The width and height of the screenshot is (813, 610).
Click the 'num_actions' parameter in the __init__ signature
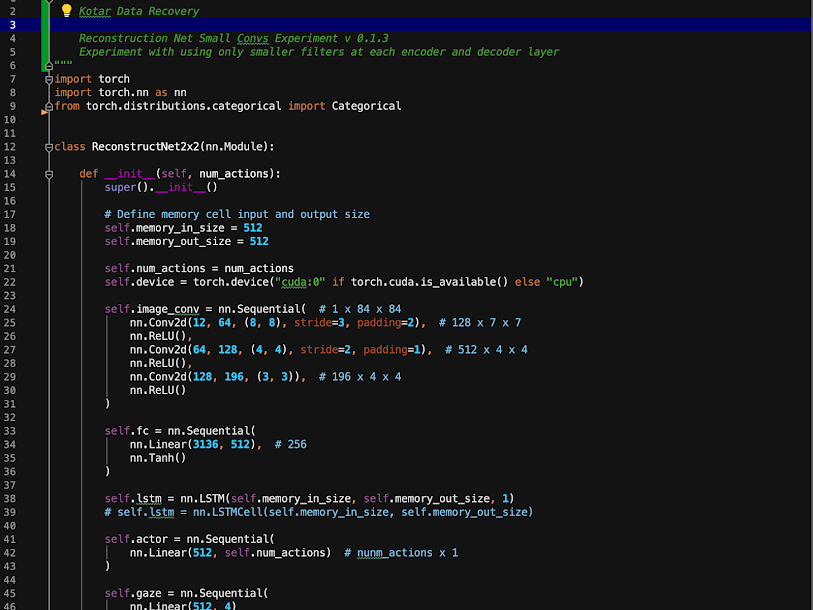tap(234, 174)
